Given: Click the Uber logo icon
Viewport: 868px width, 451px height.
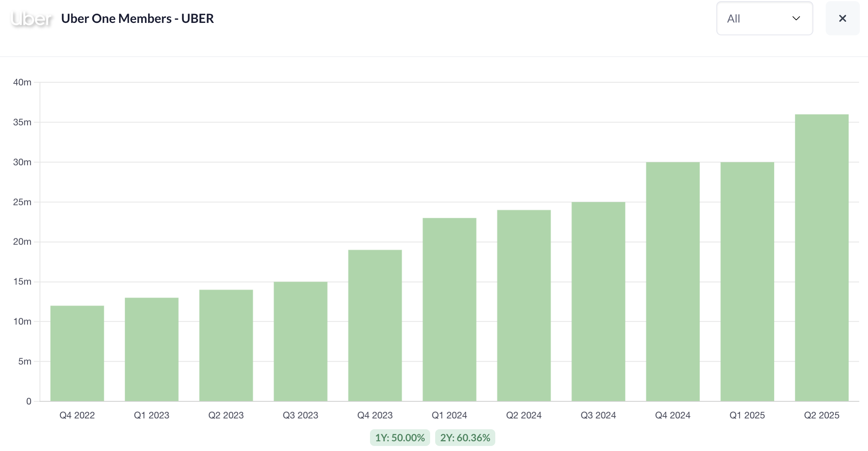Looking at the screenshot, I should 31,19.
